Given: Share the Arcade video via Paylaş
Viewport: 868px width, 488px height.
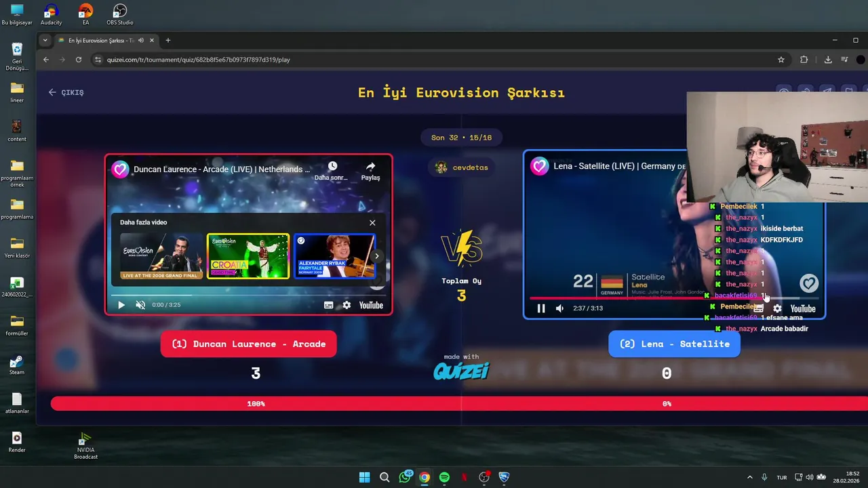Looking at the screenshot, I should pyautogui.click(x=370, y=171).
